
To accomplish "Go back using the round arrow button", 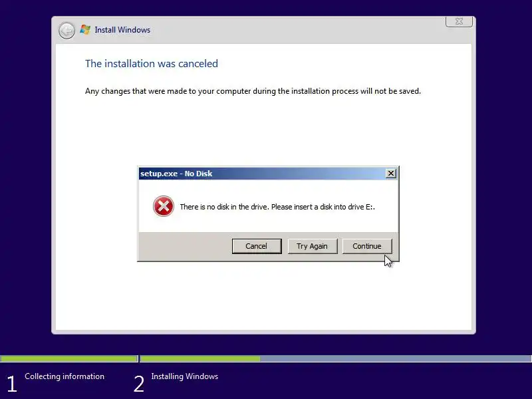I will coord(66,31).
